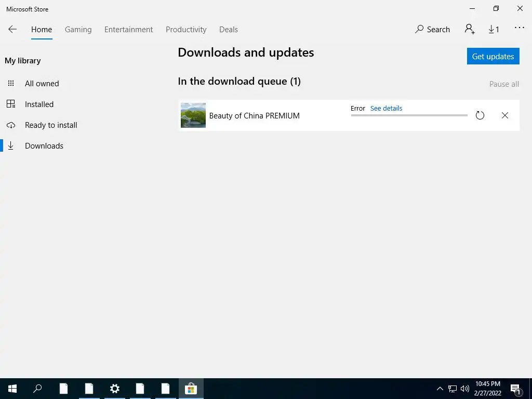Open the downloads indicator showing 1
The width and height of the screenshot is (532, 399).
(494, 30)
